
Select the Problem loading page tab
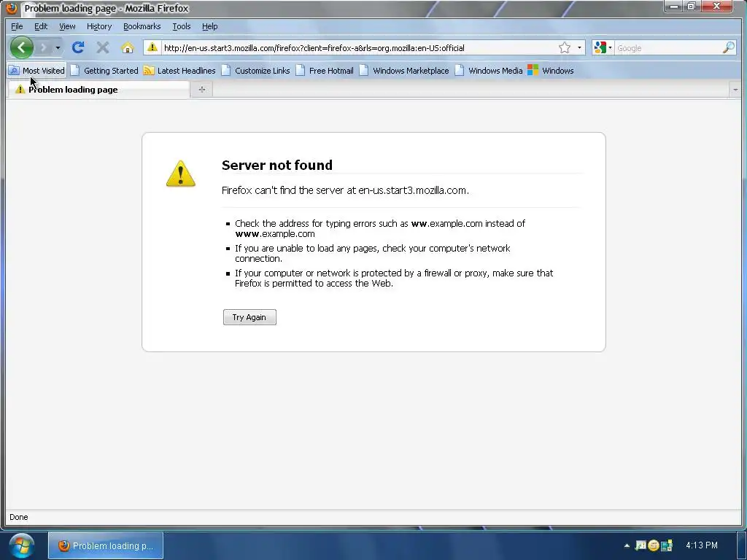point(98,90)
